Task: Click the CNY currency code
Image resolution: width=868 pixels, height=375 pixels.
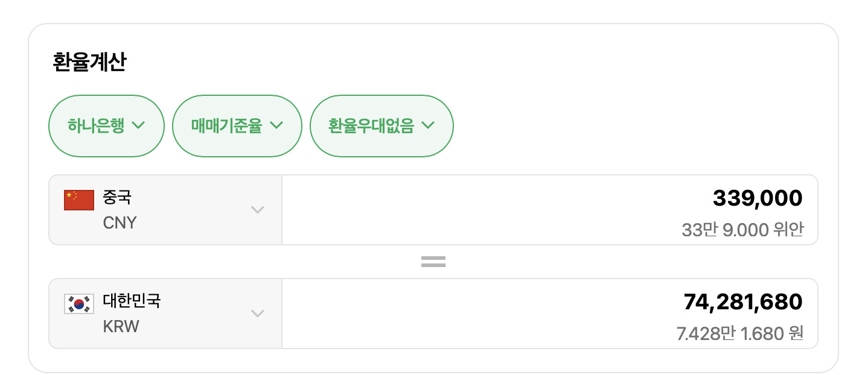Action: [x=120, y=223]
